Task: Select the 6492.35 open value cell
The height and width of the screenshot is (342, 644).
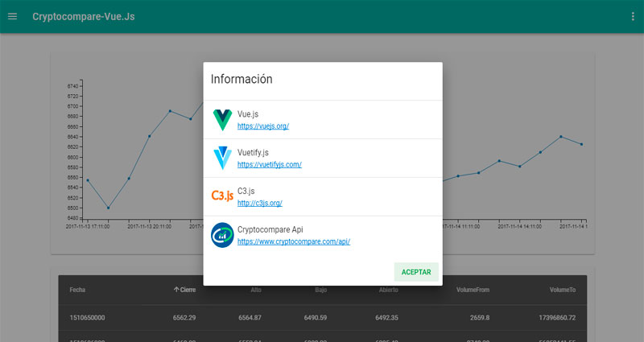Action: (386, 318)
